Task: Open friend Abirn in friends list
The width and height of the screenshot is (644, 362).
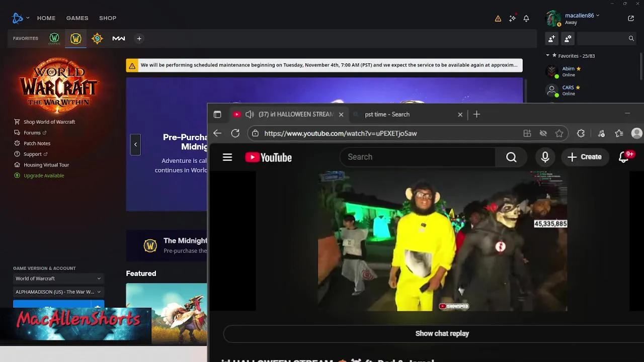Action: point(569,72)
